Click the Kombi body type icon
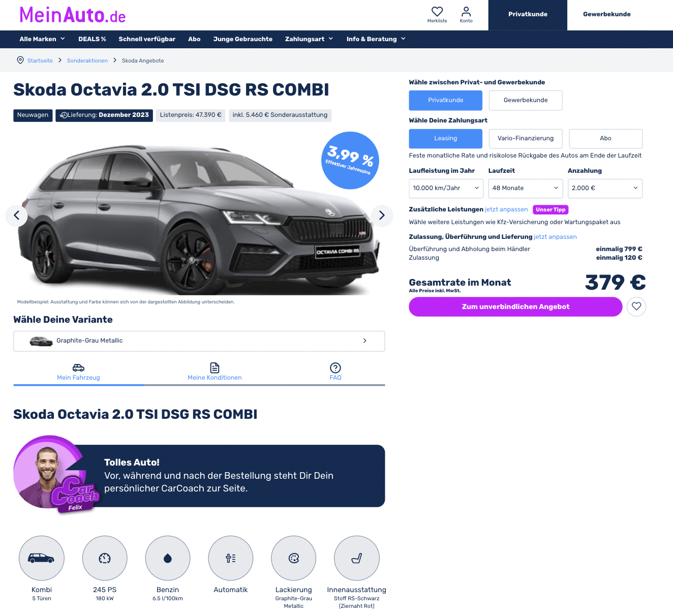Image resolution: width=673 pixels, height=616 pixels. click(42, 558)
